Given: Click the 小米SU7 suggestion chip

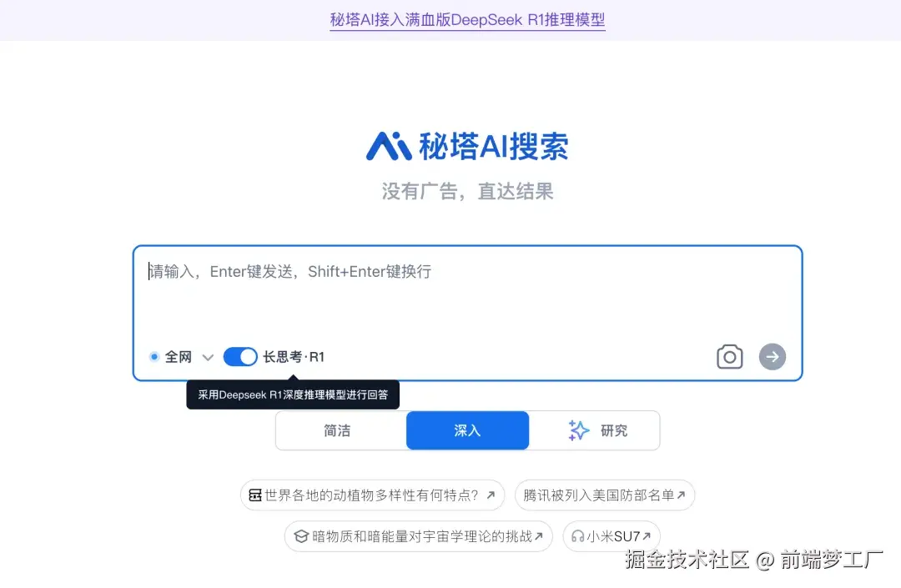Looking at the screenshot, I should (x=612, y=536).
